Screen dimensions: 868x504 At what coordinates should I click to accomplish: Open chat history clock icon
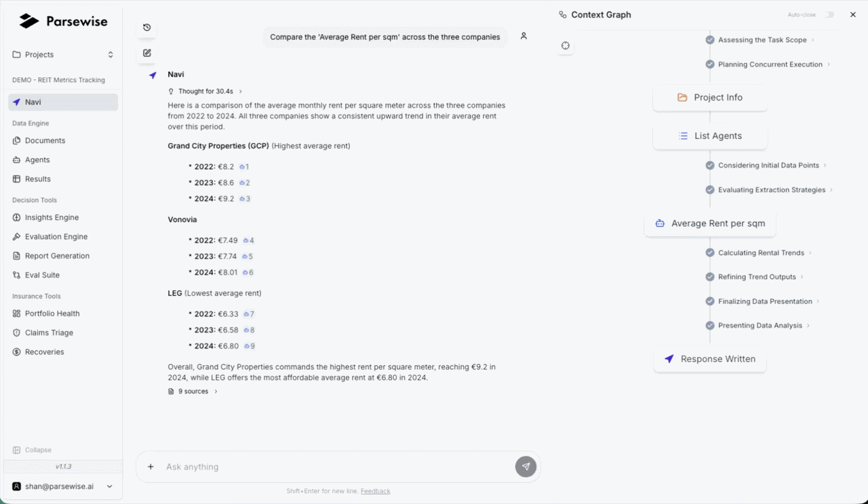(146, 28)
